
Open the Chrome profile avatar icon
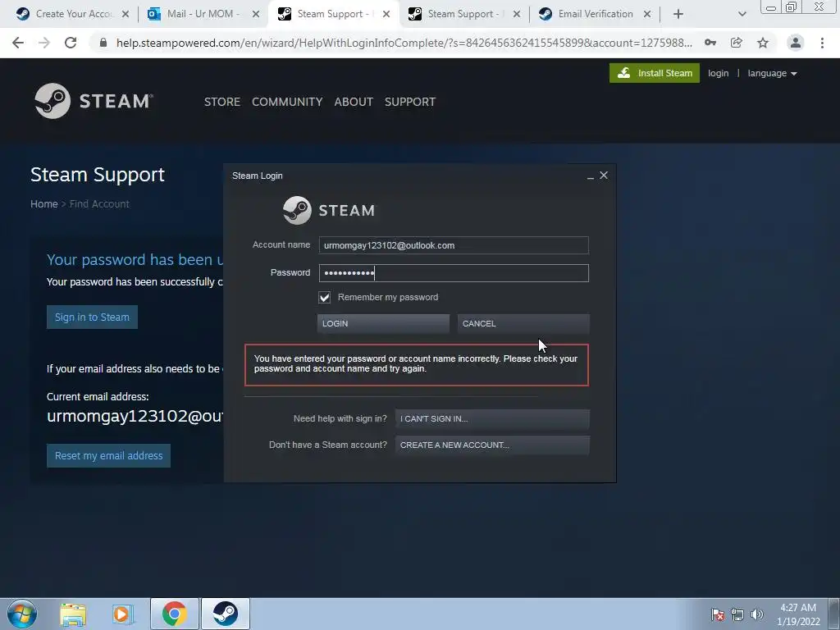[x=796, y=43]
